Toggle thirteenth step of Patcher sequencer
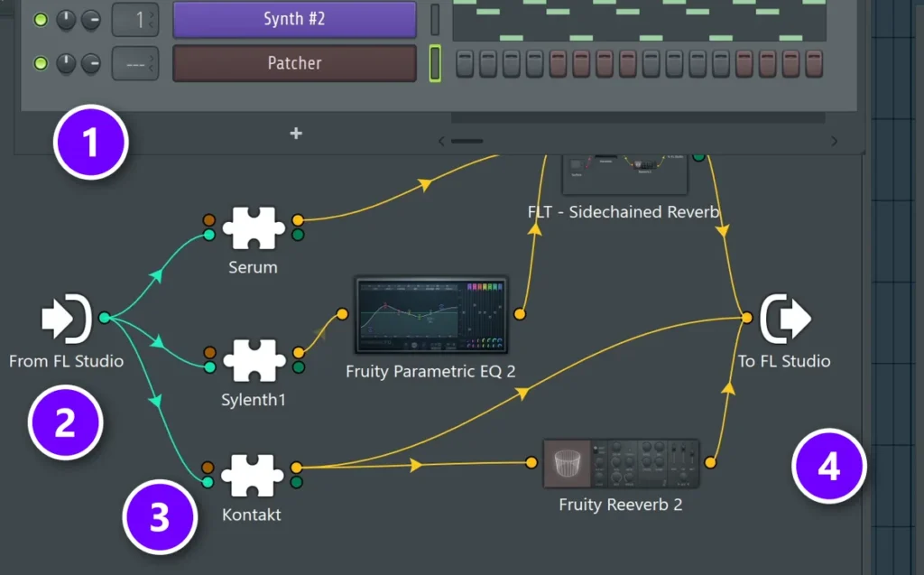 click(744, 63)
